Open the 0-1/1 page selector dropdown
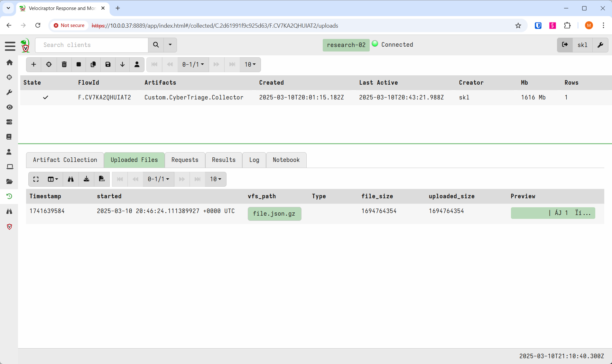 (158, 179)
